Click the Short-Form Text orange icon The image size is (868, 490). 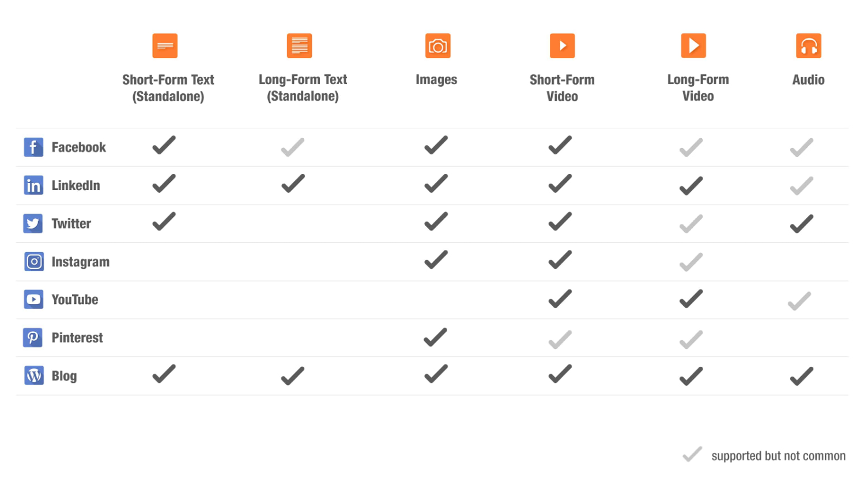(165, 46)
